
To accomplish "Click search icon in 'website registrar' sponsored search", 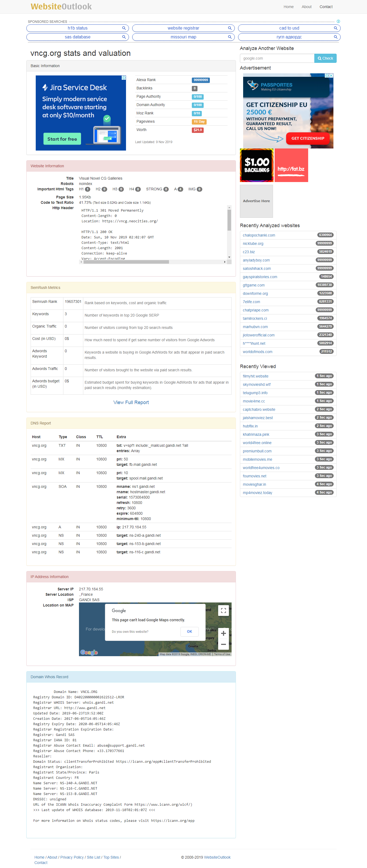I will [x=230, y=28].
